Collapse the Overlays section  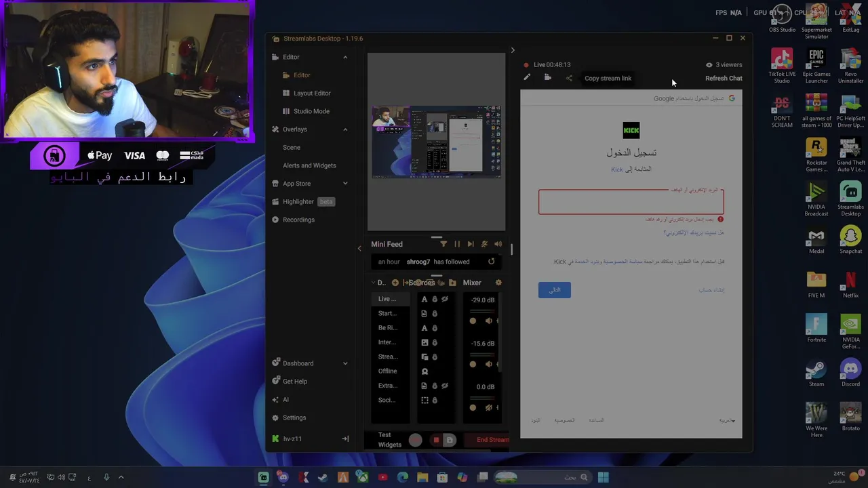click(344, 129)
